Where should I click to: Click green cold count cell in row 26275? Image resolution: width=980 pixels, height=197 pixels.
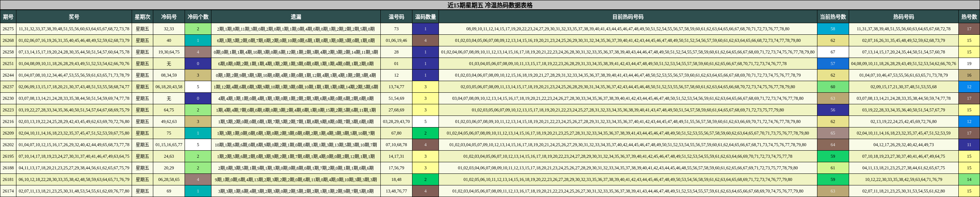pyautogui.click(x=198, y=29)
